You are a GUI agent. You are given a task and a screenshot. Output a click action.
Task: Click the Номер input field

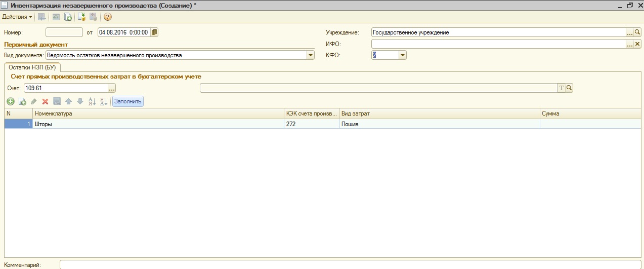pos(64,32)
